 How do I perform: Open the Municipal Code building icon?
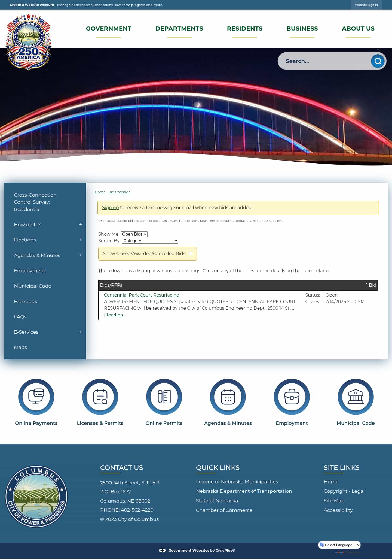tap(356, 397)
